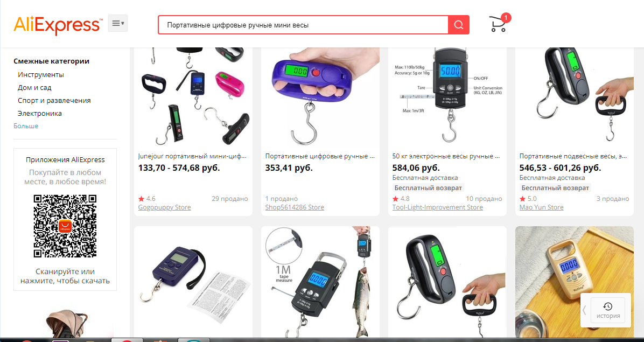Open the История history icon

[x=608, y=311]
